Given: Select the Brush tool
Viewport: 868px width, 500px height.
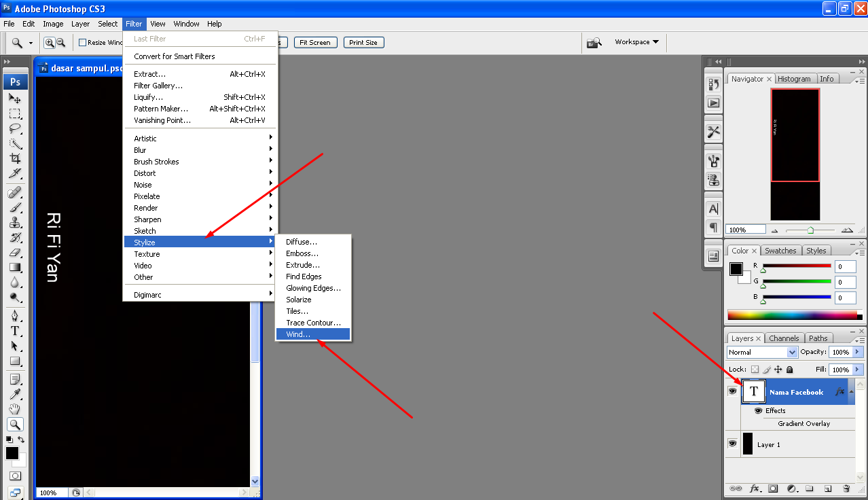Looking at the screenshot, I should pyautogui.click(x=15, y=208).
